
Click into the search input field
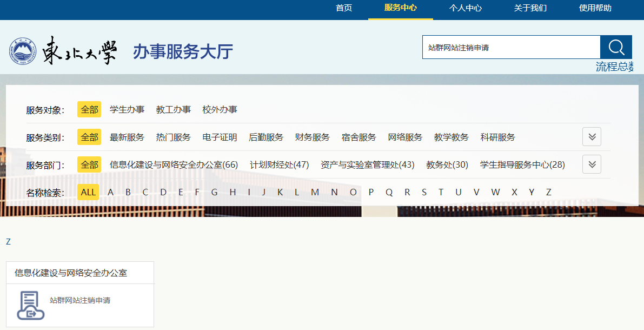click(511, 47)
